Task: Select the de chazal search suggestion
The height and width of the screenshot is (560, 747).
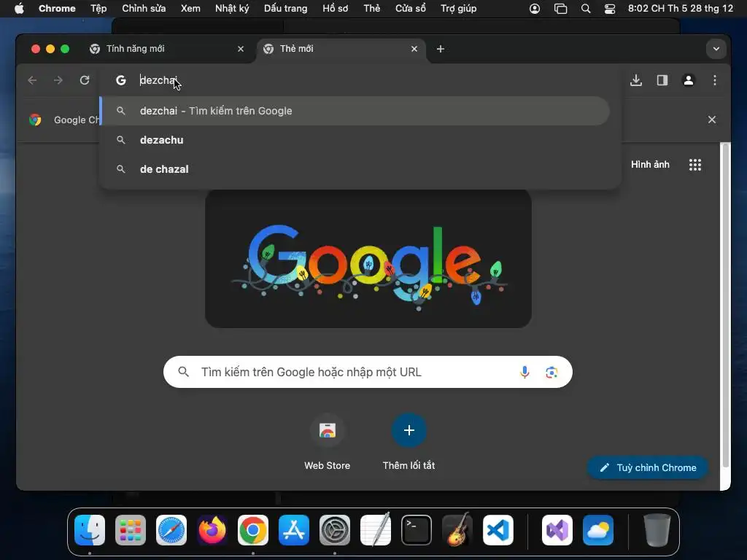Action: (355, 169)
